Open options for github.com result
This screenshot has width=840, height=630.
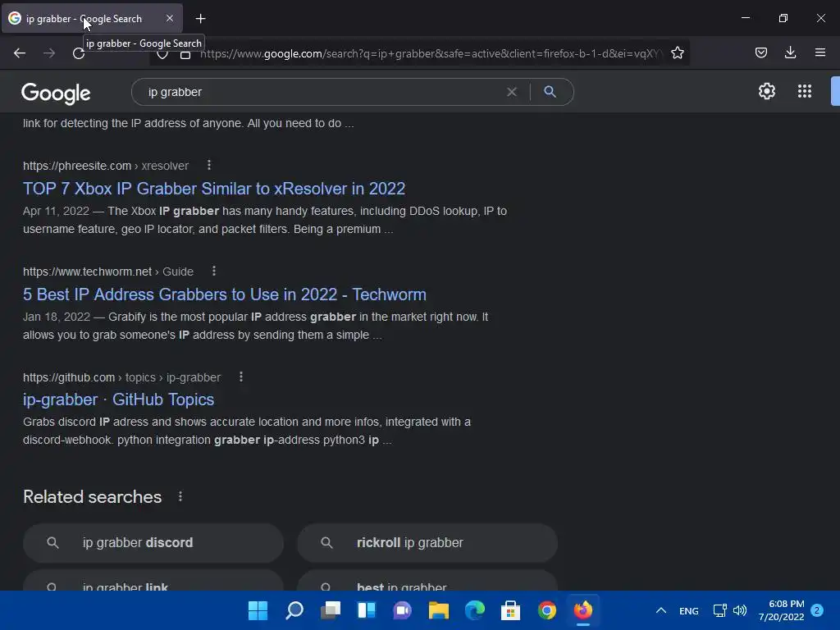[x=241, y=377]
